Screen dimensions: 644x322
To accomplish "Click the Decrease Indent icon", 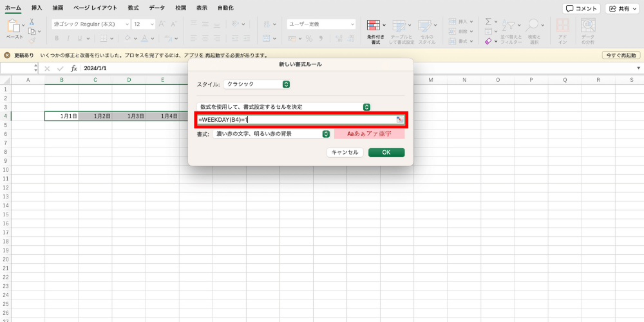I will point(235,38).
